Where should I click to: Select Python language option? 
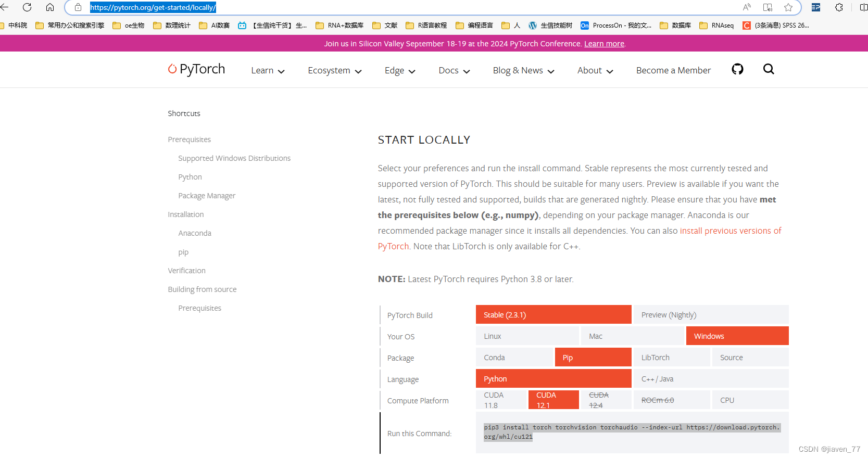tap(553, 378)
